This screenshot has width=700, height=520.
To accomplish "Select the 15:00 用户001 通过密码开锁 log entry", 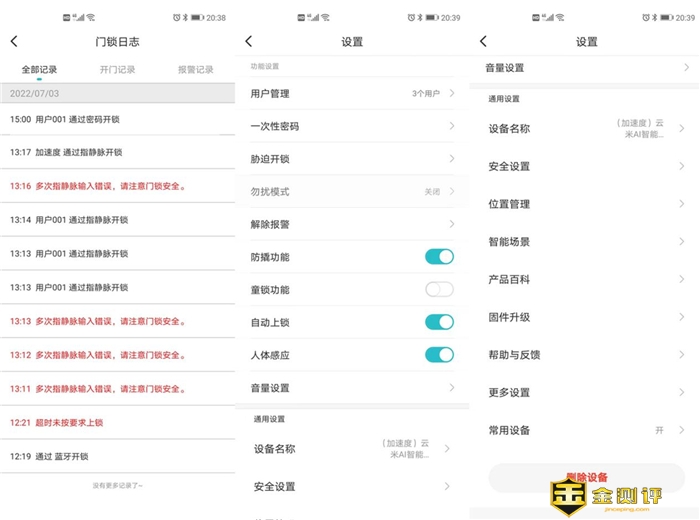I will [117, 119].
